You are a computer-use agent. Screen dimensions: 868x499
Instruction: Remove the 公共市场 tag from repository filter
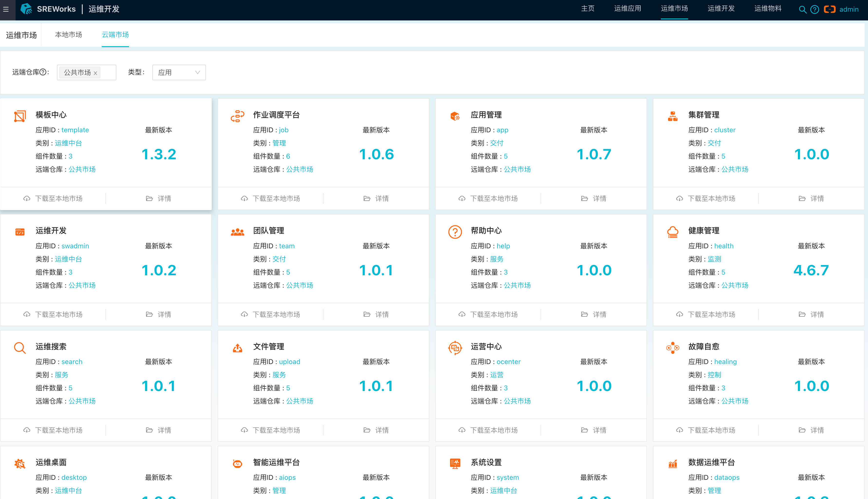tap(95, 73)
